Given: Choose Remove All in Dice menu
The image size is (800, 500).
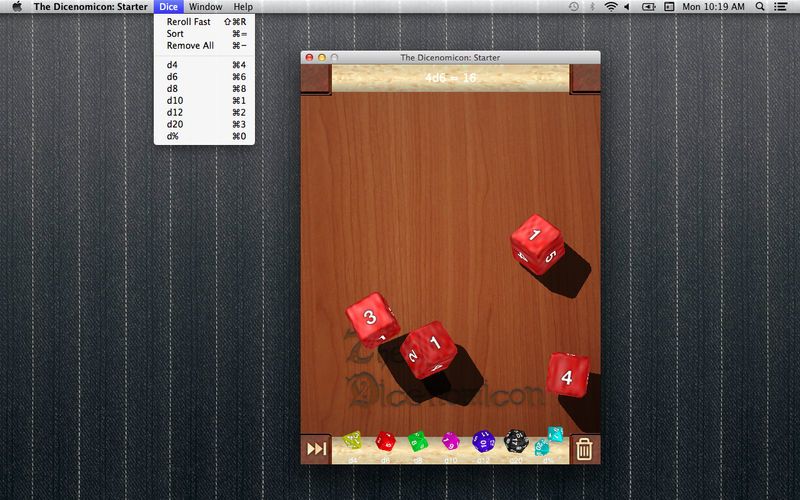Looking at the screenshot, I should point(204,45).
